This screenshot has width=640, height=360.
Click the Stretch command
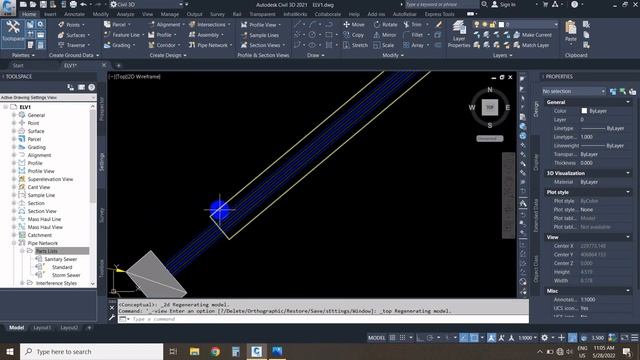click(355, 45)
